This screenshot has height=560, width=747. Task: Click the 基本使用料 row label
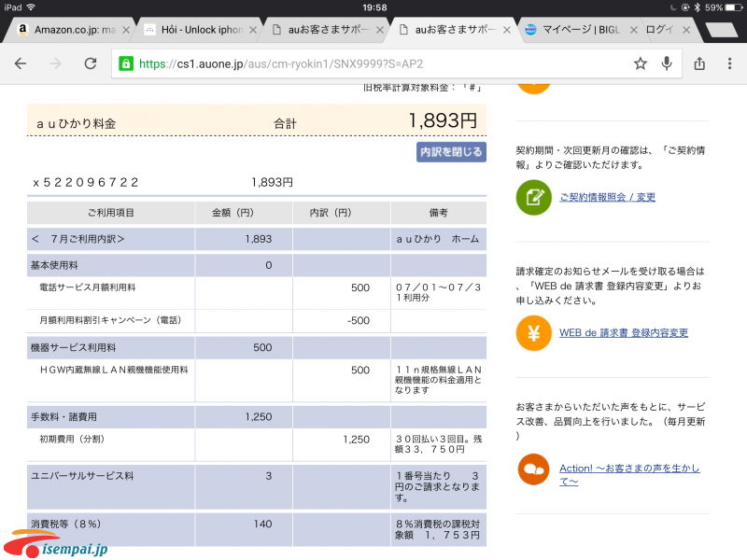tap(54, 265)
